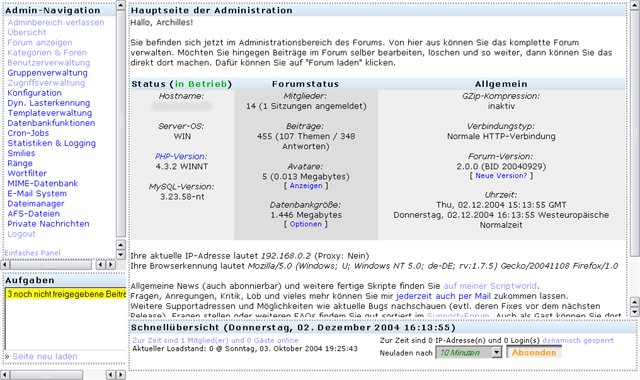Open the Konfiguration admin section
The width and height of the screenshot is (640, 380).
coord(34,93)
